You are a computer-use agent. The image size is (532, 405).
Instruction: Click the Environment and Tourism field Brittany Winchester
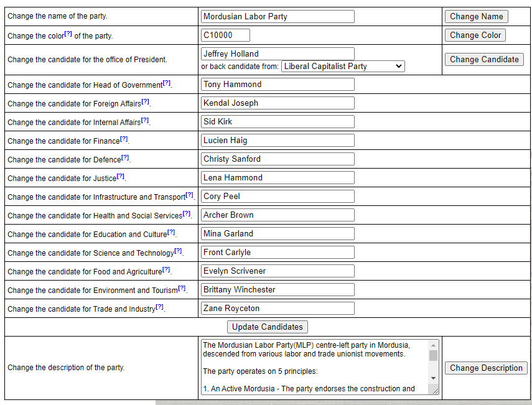(x=278, y=290)
